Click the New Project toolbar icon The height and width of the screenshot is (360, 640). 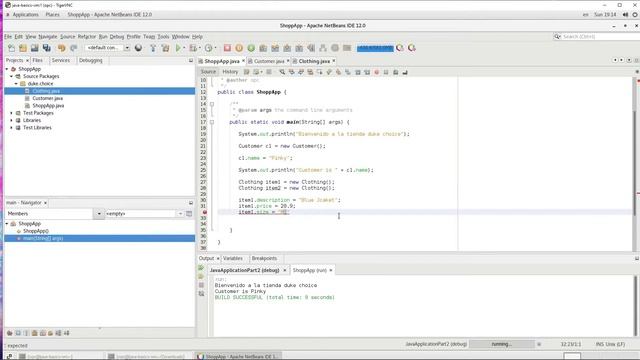(23, 48)
